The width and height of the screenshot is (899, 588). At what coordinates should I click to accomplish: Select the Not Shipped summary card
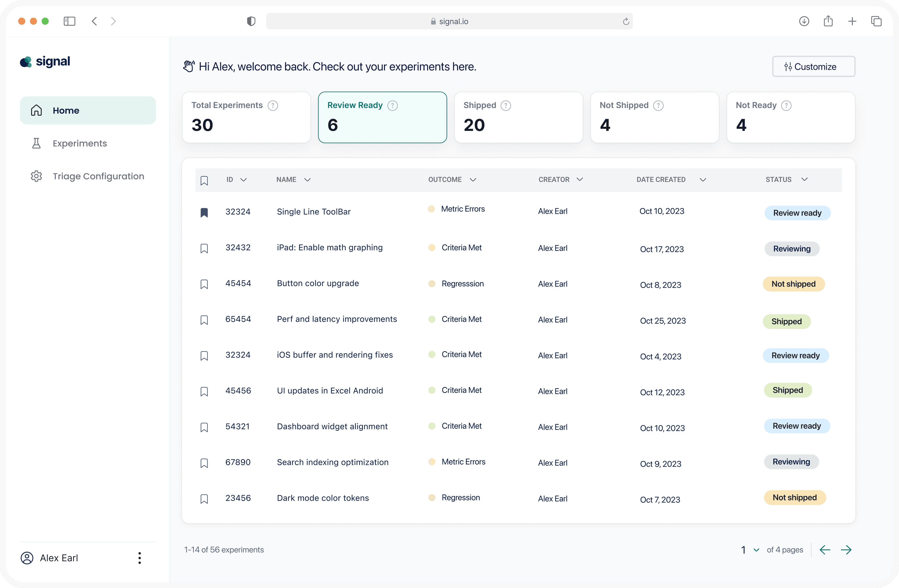655,118
